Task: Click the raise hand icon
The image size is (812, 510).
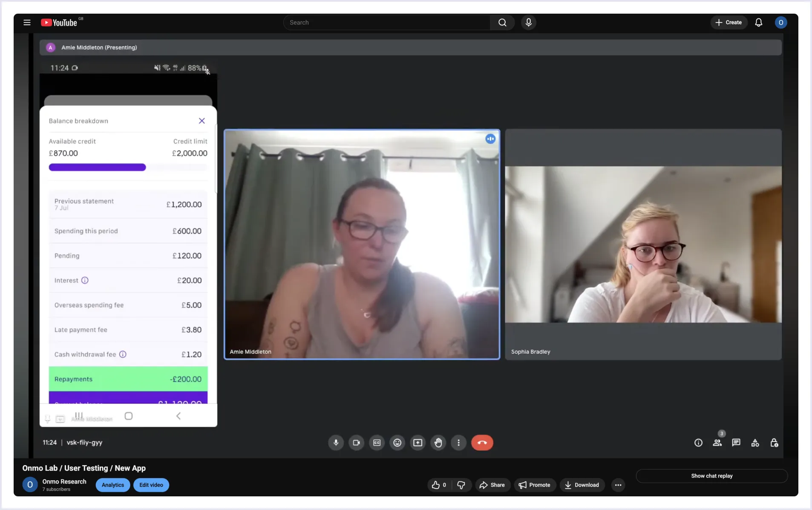Action: (x=438, y=443)
